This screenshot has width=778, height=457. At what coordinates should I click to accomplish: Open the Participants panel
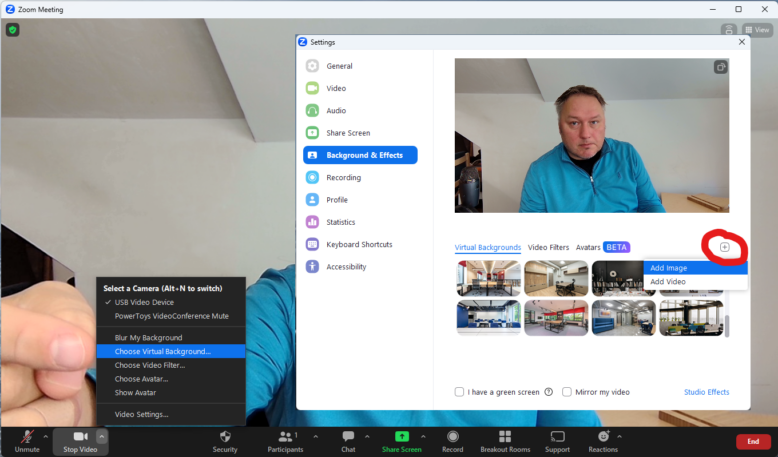tap(287, 437)
